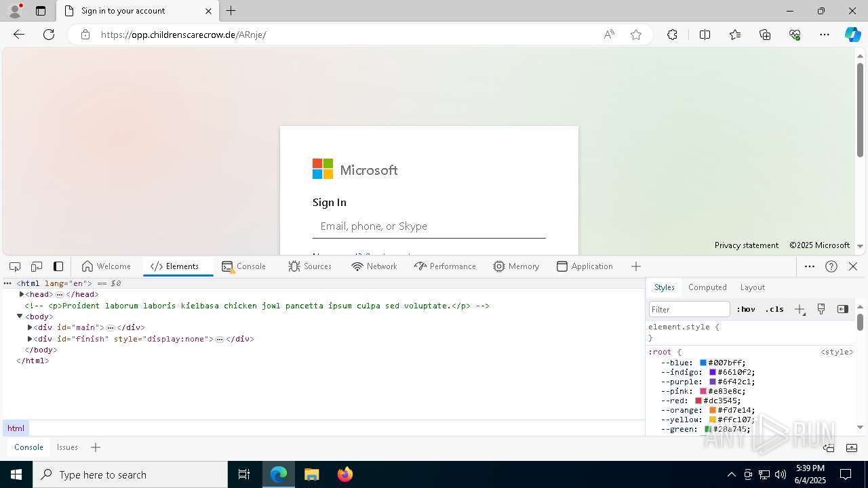View site information lock icon

[x=85, y=35]
